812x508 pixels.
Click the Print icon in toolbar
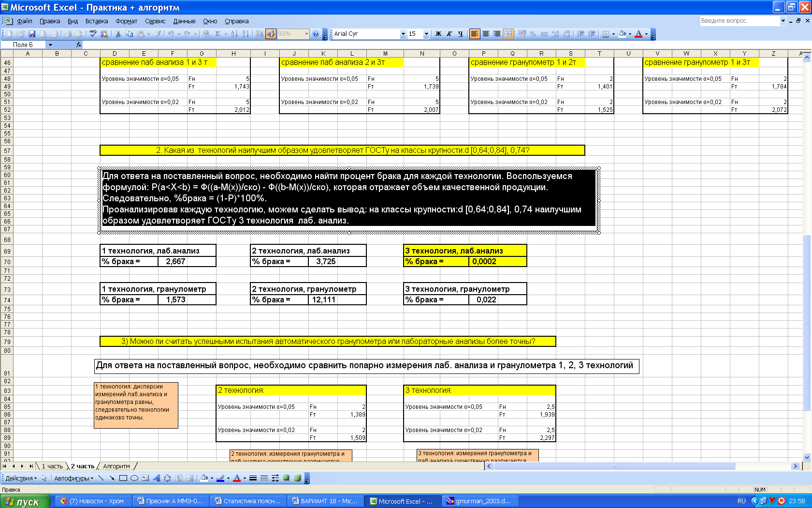pyautogui.click(x=68, y=34)
